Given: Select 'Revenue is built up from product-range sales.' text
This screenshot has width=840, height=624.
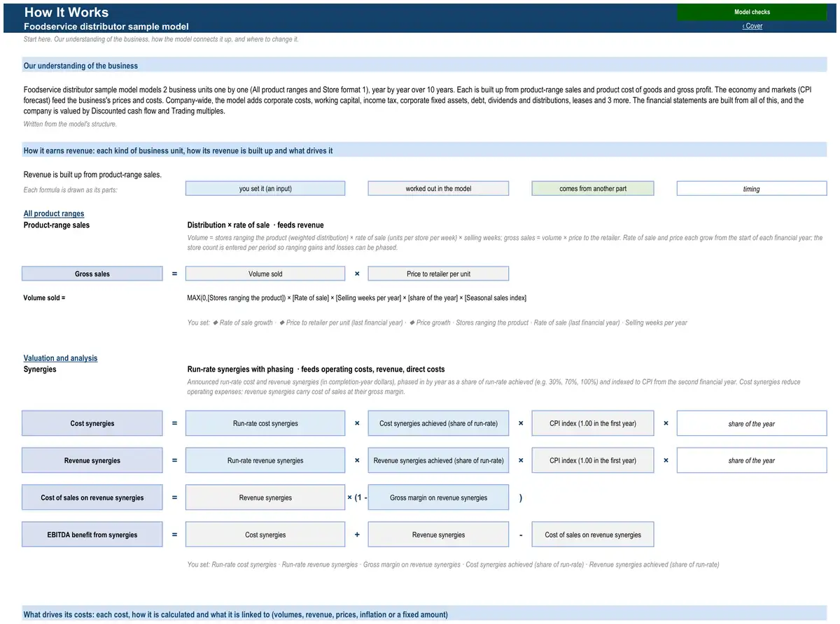Looking at the screenshot, I should [x=92, y=174].
